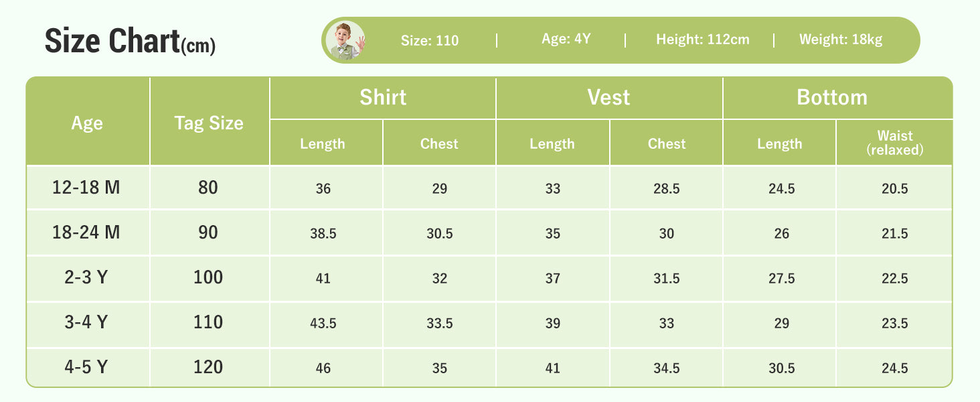Click the boy model avatar thumbnail

point(345,40)
